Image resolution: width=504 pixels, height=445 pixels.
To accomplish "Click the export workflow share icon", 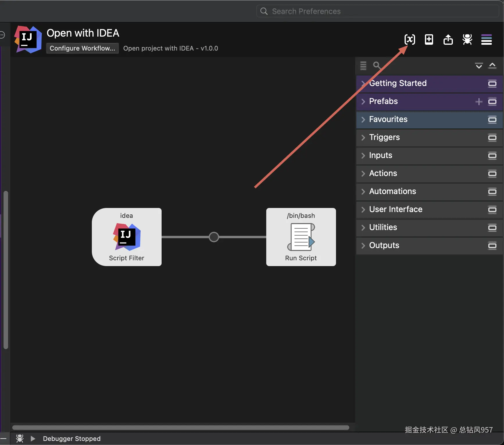I will pos(448,40).
